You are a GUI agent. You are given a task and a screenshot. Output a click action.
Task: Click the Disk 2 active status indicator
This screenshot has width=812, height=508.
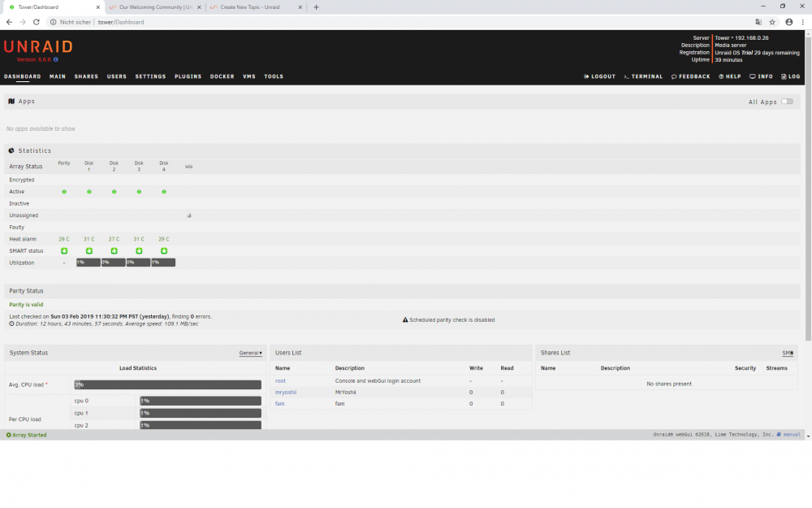pos(114,192)
